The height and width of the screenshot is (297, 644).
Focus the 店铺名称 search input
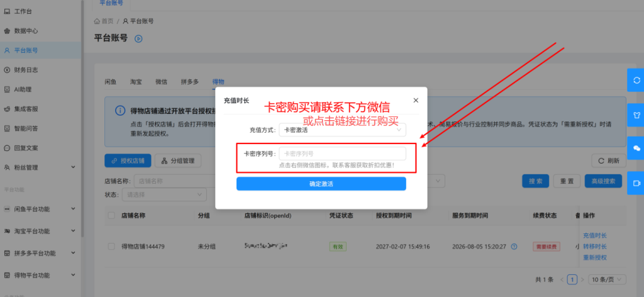(x=176, y=181)
